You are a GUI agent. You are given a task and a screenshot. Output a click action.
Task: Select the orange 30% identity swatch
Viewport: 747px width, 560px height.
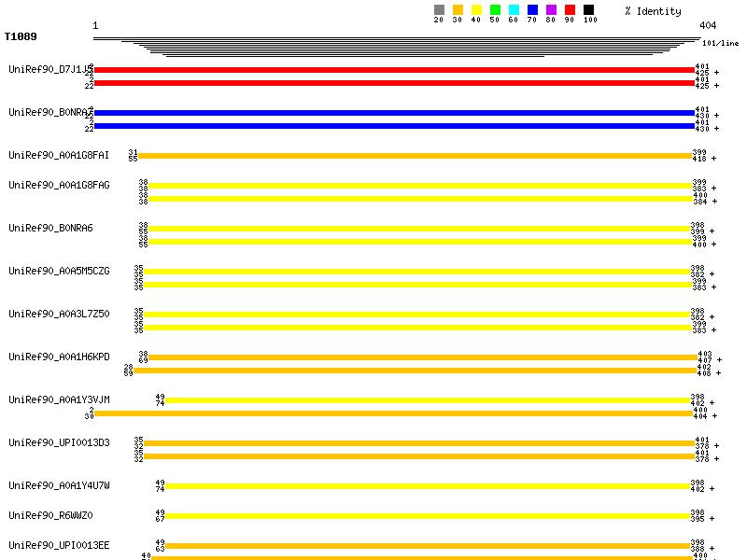pyautogui.click(x=458, y=10)
